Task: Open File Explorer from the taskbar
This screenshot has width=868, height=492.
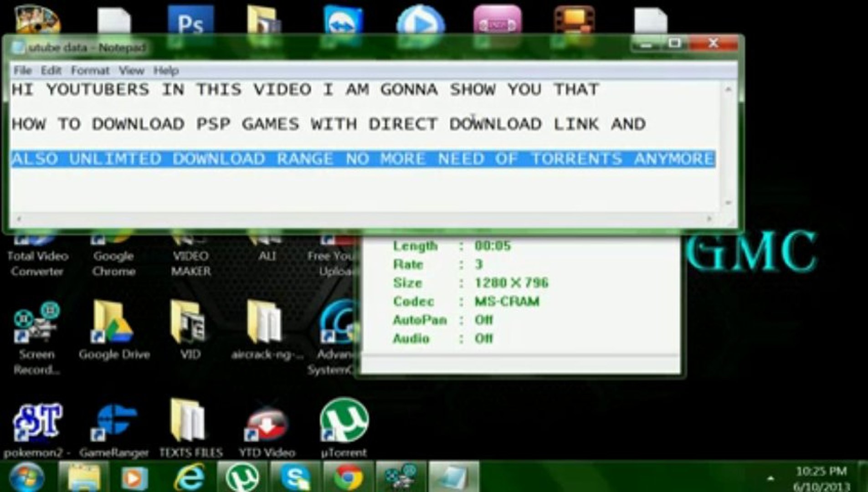Action: 83,477
